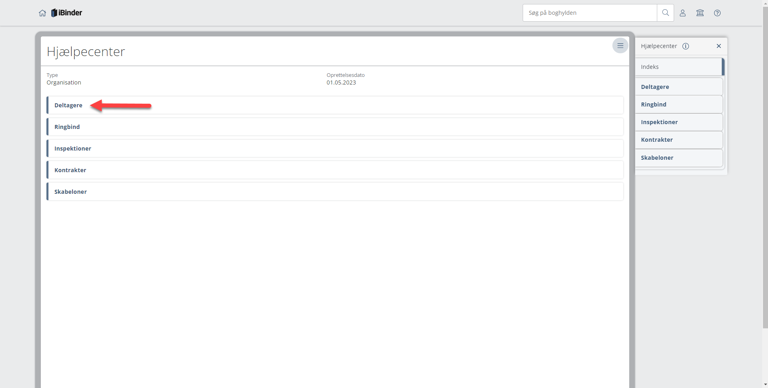This screenshot has width=768, height=388.
Task: Run search with the magnifier icon
Action: click(x=665, y=13)
